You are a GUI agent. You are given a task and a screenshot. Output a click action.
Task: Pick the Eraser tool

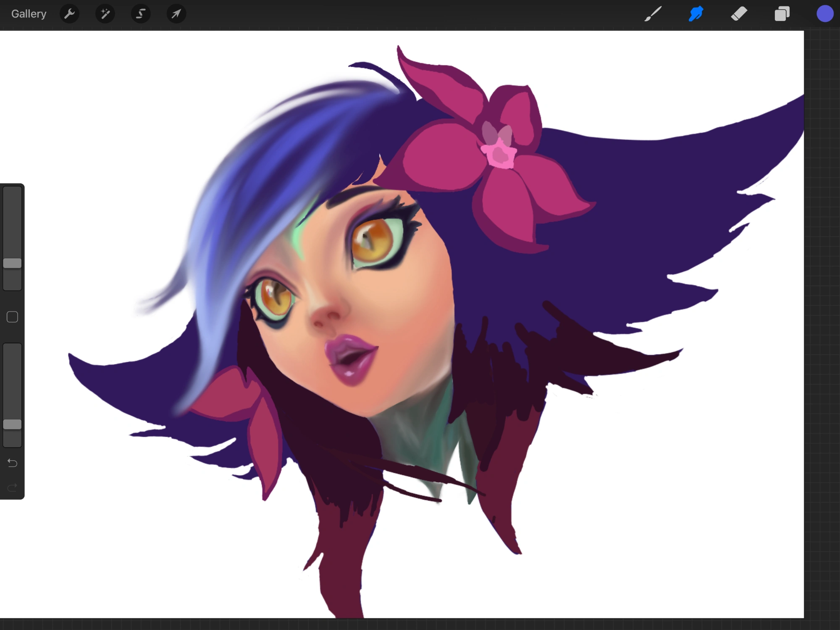[x=740, y=14]
